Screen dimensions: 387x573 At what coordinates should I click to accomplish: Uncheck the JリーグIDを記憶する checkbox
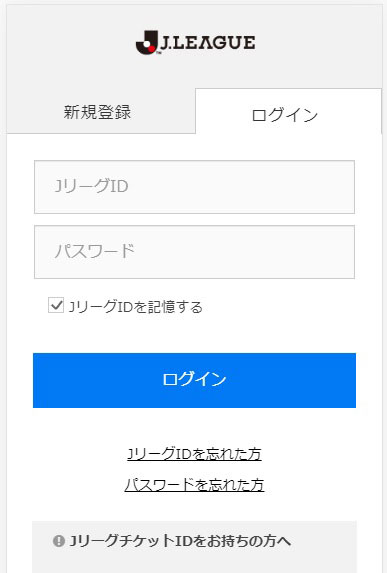[56, 305]
